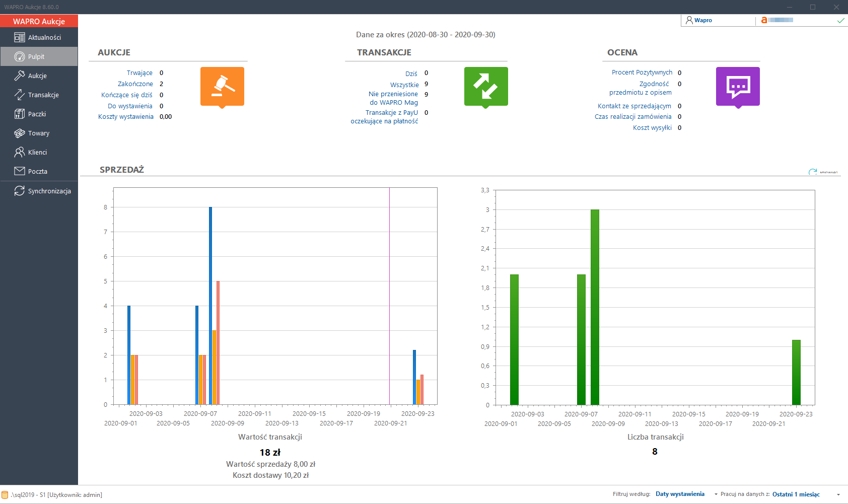
Task: Click the Kończące się dziś link
Action: click(127, 95)
